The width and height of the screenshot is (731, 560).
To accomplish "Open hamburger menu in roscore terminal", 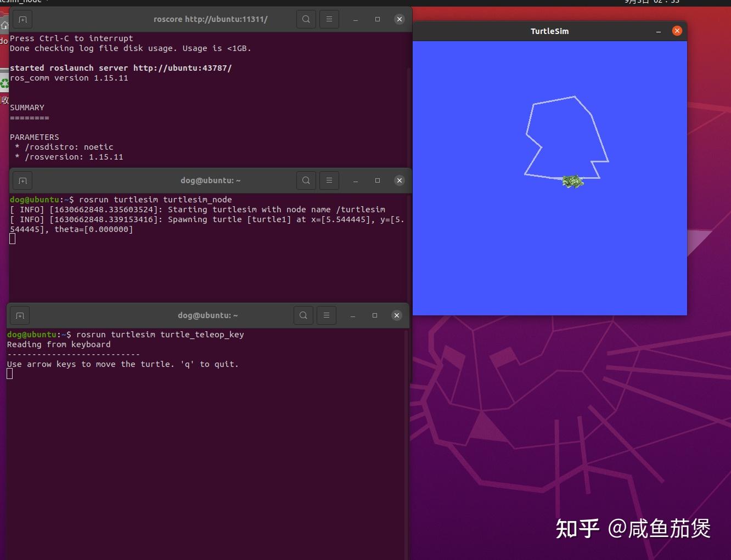I will pyautogui.click(x=329, y=19).
